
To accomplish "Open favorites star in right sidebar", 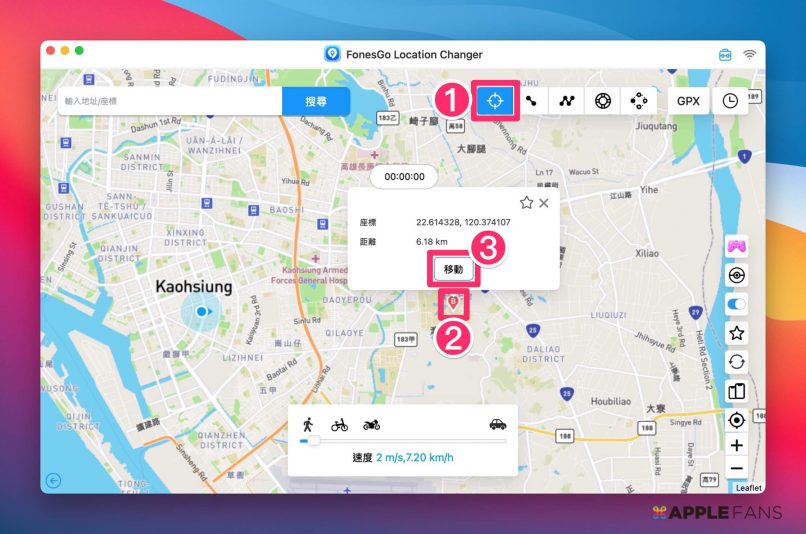I will pyautogui.click(x=737, y=333).
